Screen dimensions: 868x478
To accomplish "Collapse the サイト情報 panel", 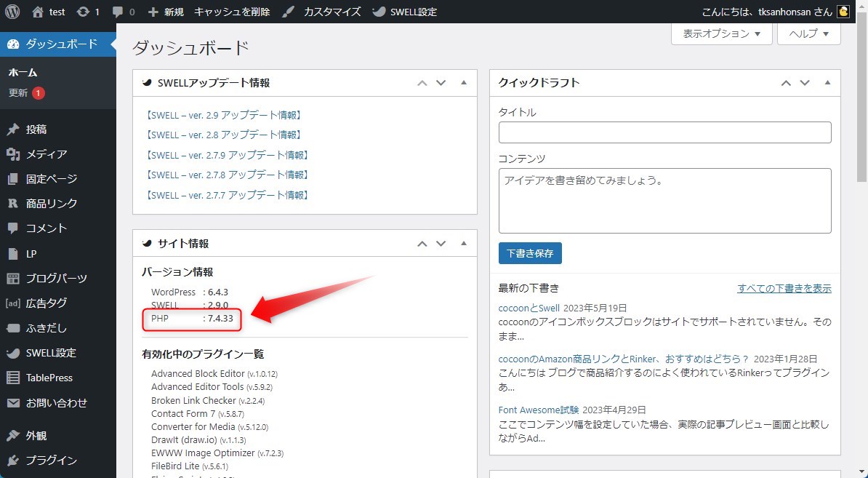I will [x=464, y=244].
